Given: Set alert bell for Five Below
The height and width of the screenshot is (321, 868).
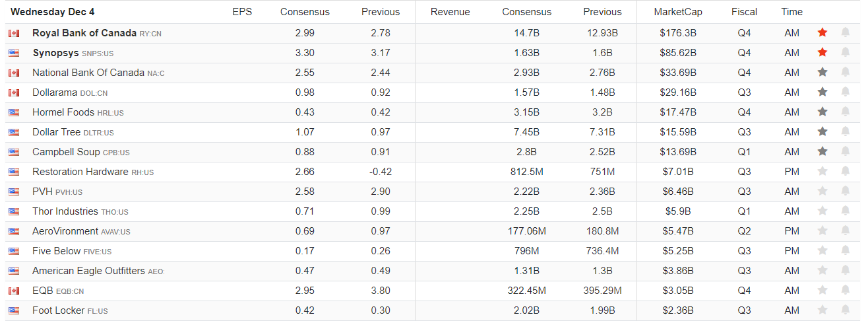Looking at the screenshot, I should click(x=845, y=250).
